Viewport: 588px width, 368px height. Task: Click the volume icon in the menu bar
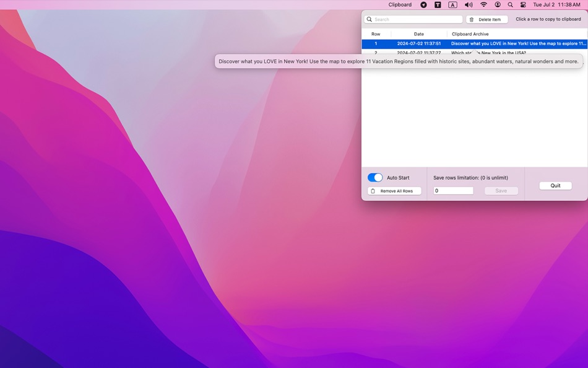[x=468, y=4]
